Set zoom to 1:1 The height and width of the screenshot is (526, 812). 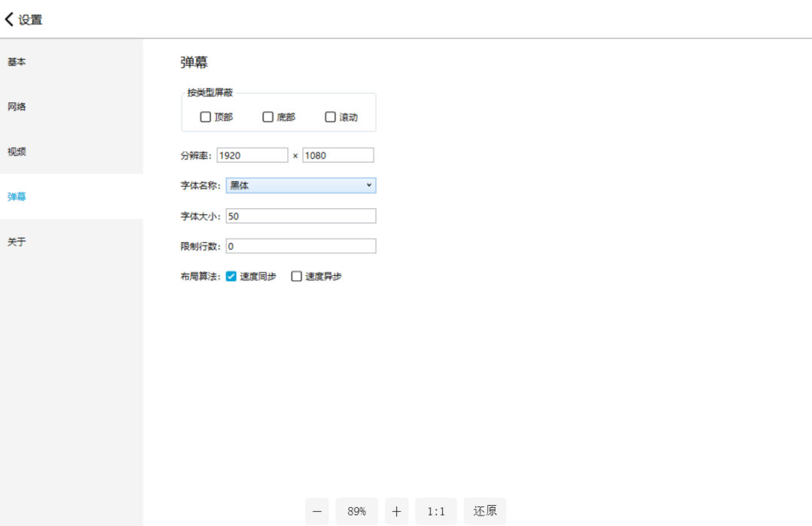436,512
